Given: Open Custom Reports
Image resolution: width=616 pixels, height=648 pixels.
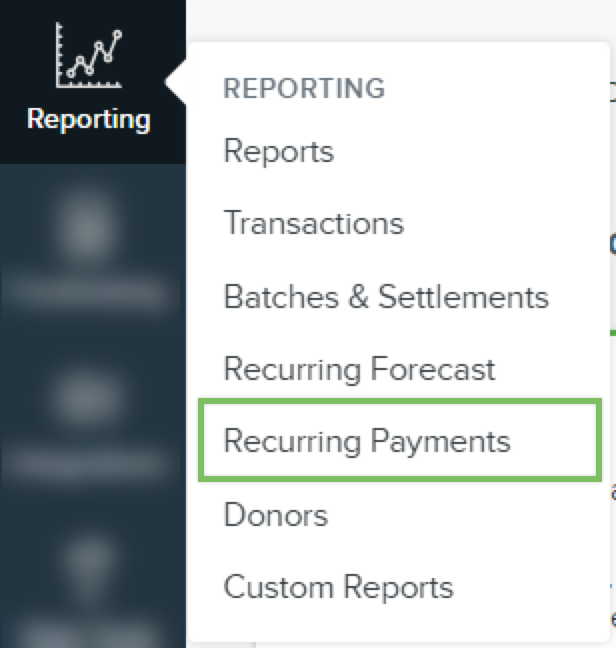Looking at the screenshot, I should click(x=338, y=587).
